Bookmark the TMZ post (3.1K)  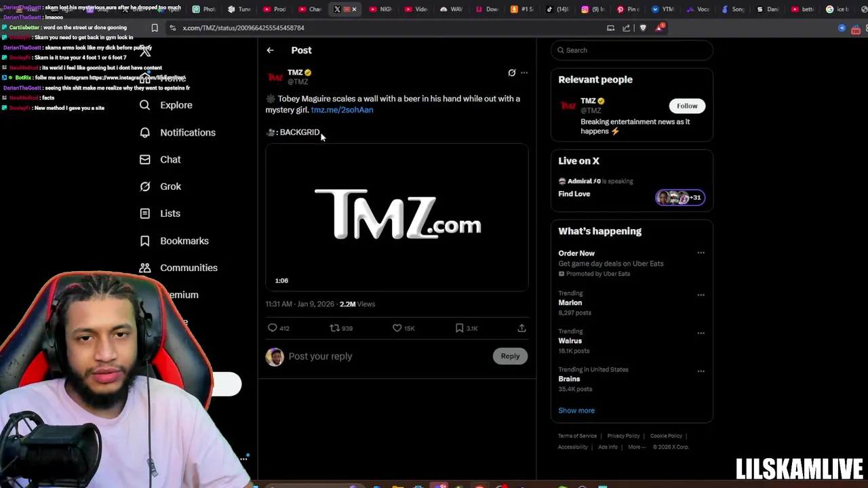459,328
